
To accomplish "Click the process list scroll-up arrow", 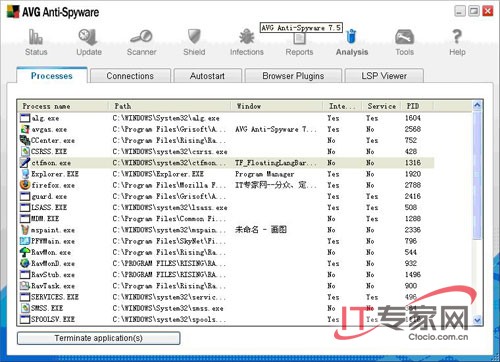I will [x=477, y=106].
